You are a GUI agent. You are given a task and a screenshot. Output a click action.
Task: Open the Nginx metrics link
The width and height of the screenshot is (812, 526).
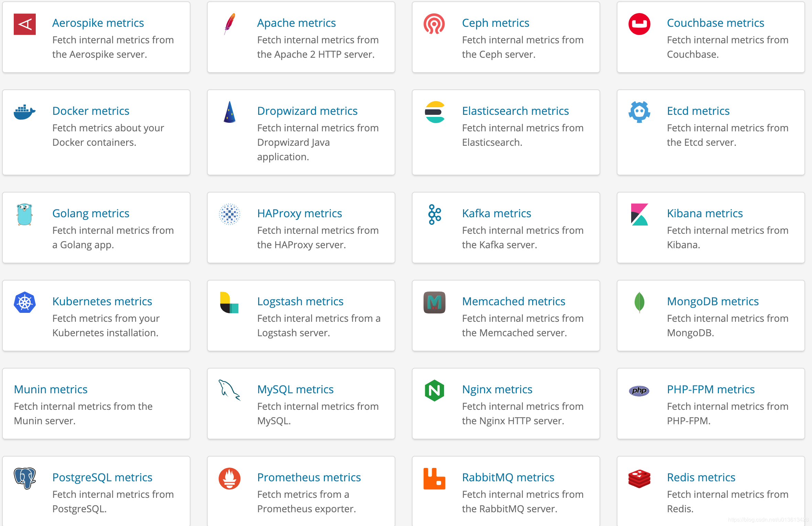[497, 389]
